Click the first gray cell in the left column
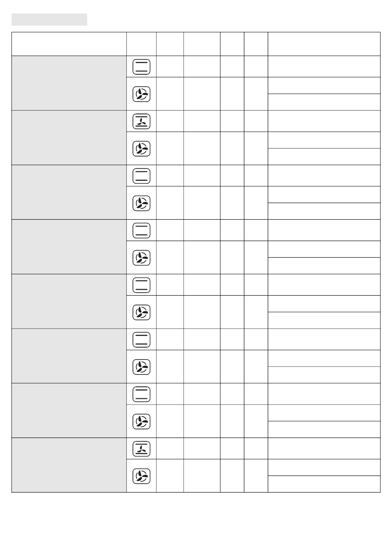The height and width of the screenshot is (554, 392). (69, 83)
